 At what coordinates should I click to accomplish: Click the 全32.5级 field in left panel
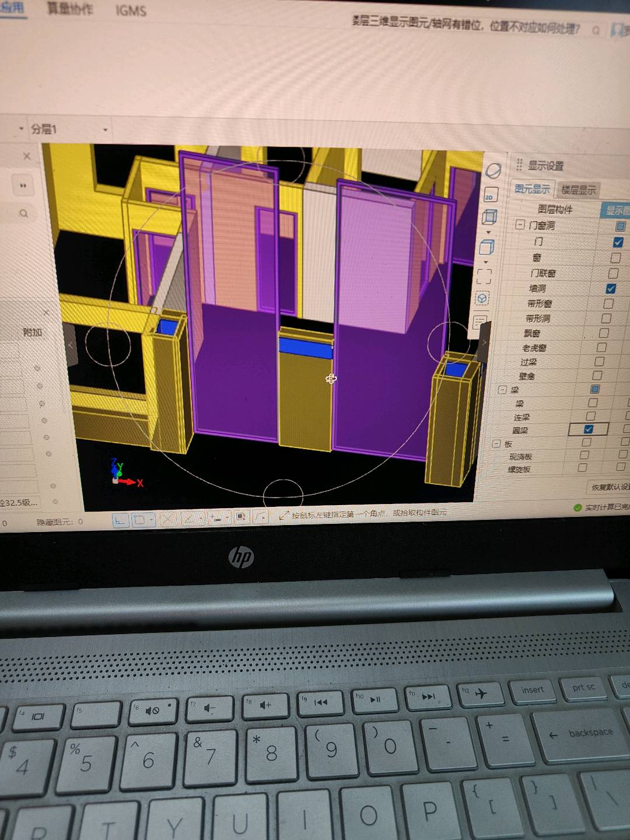pyautogui.click(x=19, y=502)
